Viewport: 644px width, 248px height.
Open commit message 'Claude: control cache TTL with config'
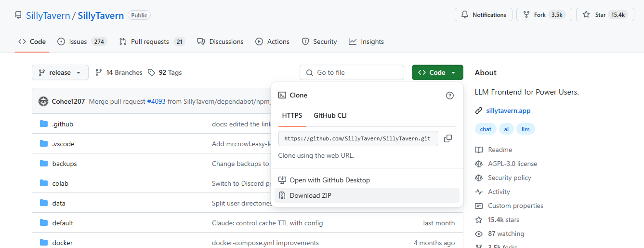[x=267, y=223]
